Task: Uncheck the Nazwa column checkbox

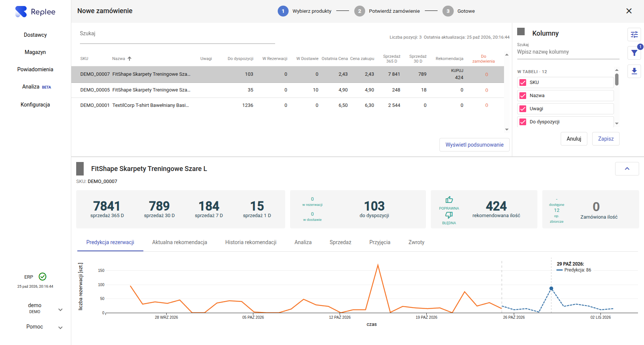Action: click(x=523, y=96)
